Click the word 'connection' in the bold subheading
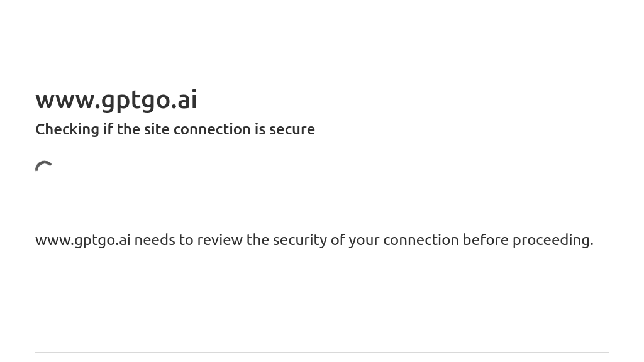 [x=212, y=129]
